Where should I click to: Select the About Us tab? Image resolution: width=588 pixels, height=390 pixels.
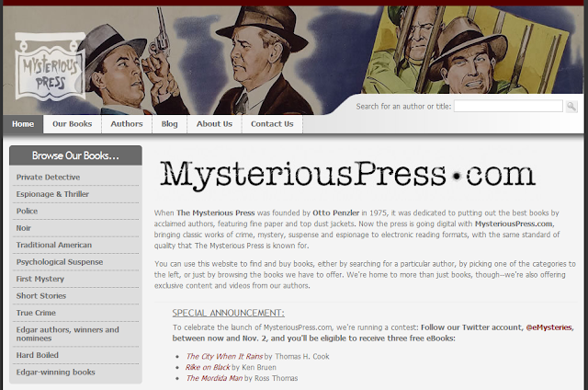click(x=214, y=124)
